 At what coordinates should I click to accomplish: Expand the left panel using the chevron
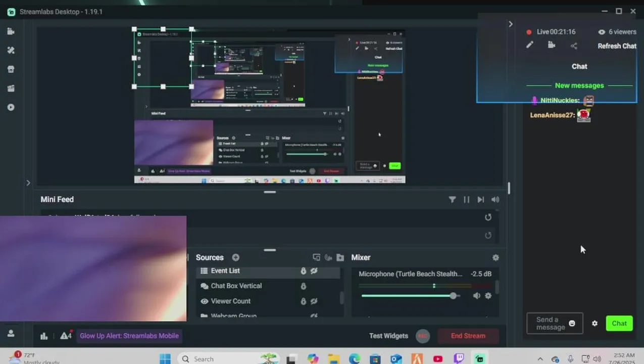tap(28, 183)
